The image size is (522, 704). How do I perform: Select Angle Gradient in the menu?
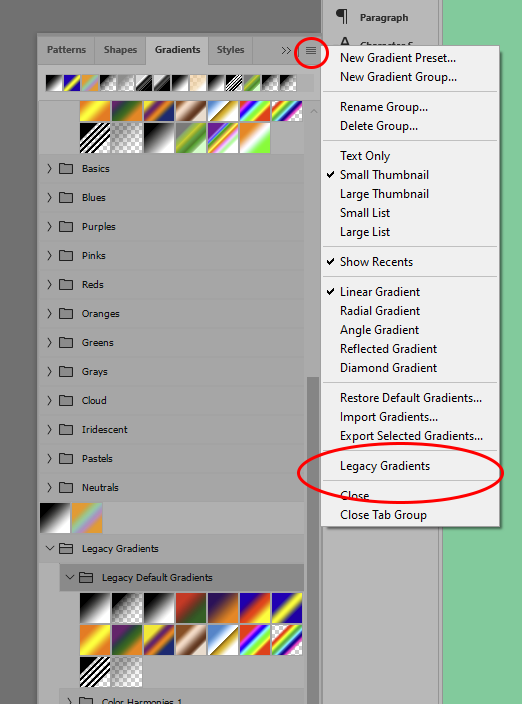click(379, 330)
